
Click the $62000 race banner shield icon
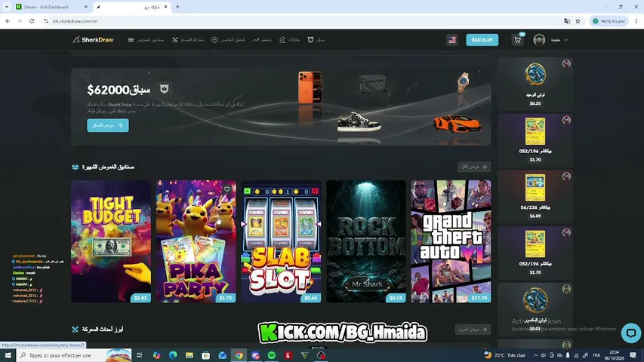[165, 89]
